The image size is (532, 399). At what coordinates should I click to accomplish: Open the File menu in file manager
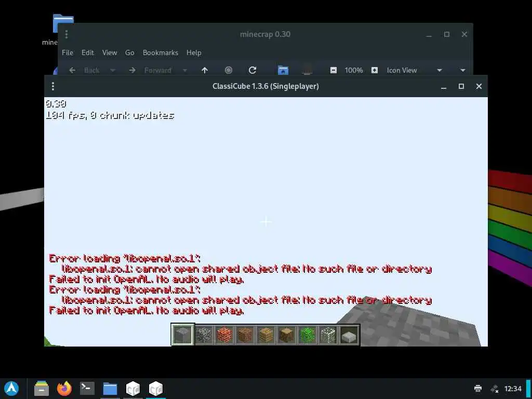click(x=68, y=52)
